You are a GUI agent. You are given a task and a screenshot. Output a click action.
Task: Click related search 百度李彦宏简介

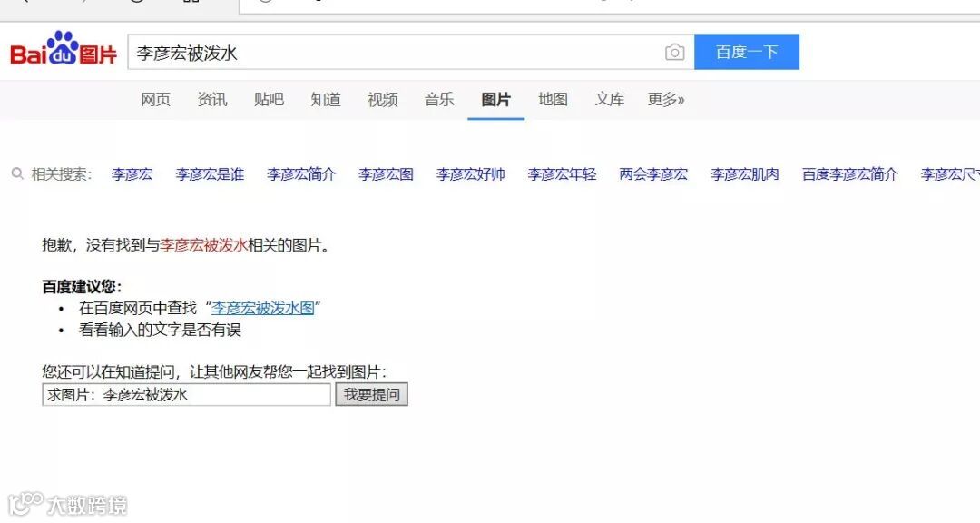click(x=850, y=174)
